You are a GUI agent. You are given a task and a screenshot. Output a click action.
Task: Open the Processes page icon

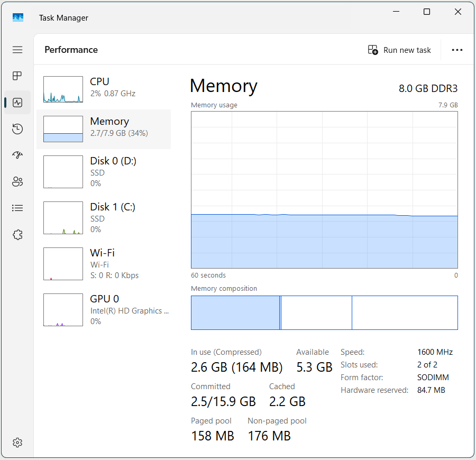pos(17,76)
